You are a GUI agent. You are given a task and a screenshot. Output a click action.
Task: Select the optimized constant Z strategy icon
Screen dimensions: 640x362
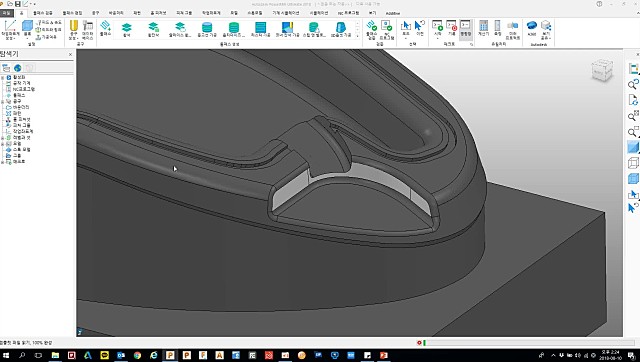coord(233,27)
